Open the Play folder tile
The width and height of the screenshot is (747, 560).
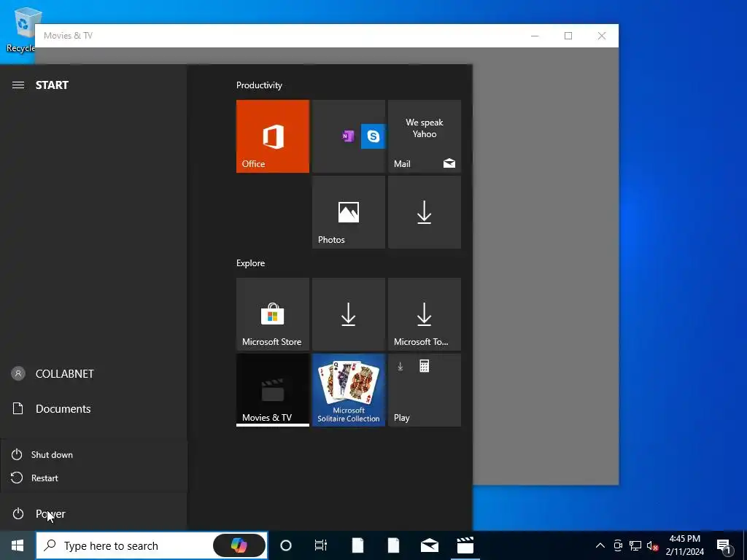point(425,390)
